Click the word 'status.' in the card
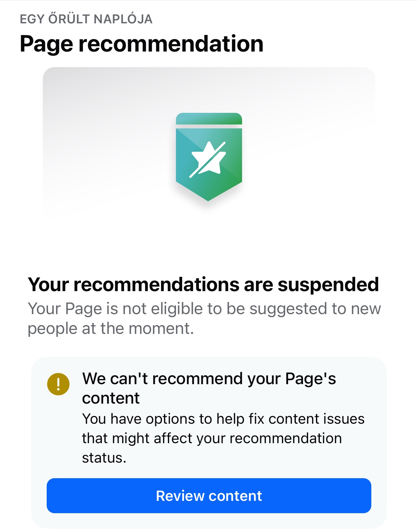Viewport: 418px width, 532px height. tap(104, 458)
